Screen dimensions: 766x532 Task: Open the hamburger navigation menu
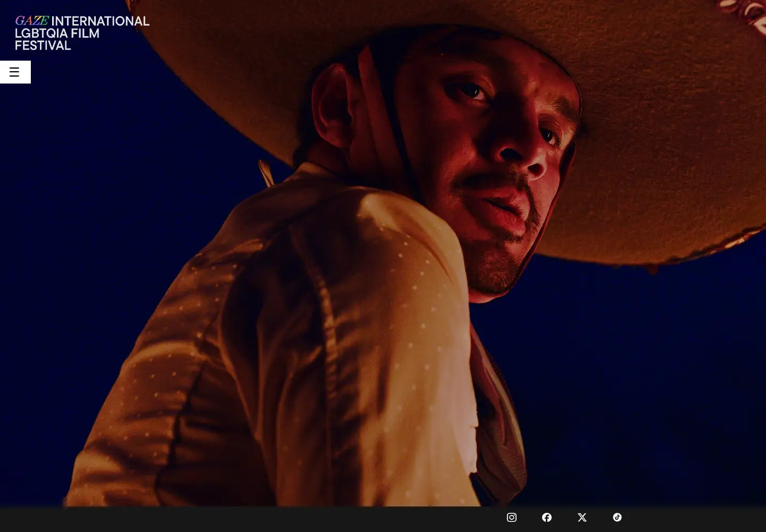(15, 72)
